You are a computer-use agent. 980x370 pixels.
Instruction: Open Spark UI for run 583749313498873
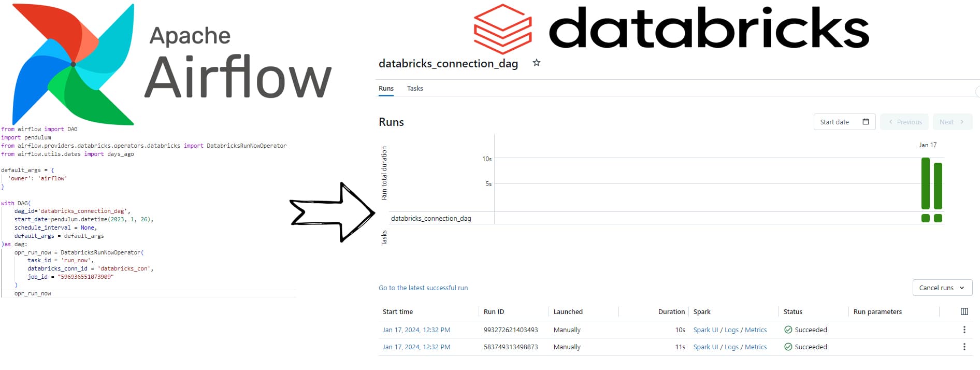point(705,347)
